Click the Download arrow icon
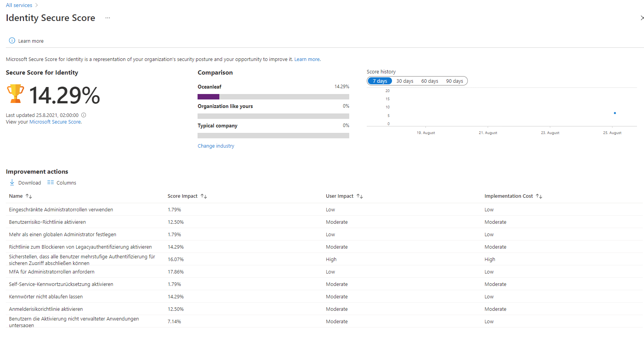644x338 pixels. click(12, 182)
